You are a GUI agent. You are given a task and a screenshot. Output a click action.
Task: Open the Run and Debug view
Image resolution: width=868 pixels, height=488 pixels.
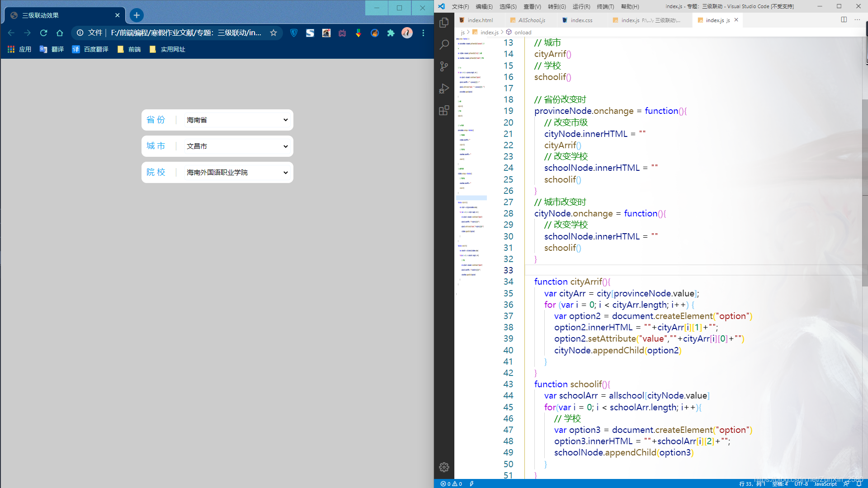(x=444, y=89)
